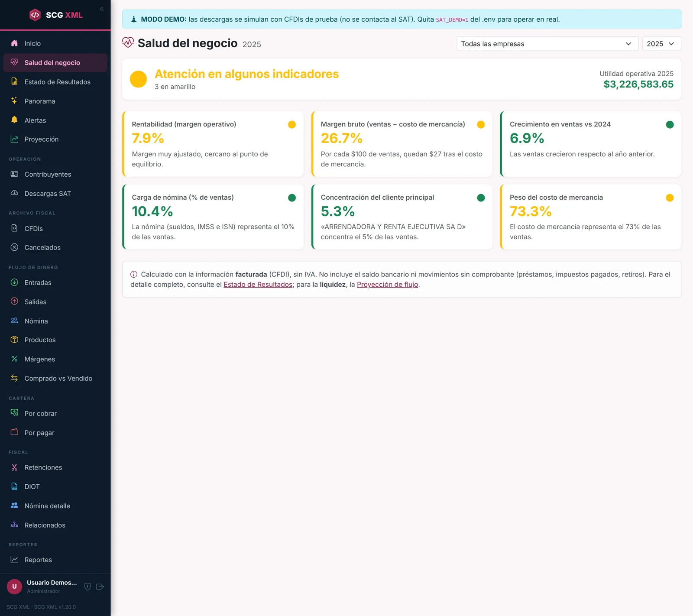Click the $3,226,583.65 utilidad operativa amount

pos(638,84)
